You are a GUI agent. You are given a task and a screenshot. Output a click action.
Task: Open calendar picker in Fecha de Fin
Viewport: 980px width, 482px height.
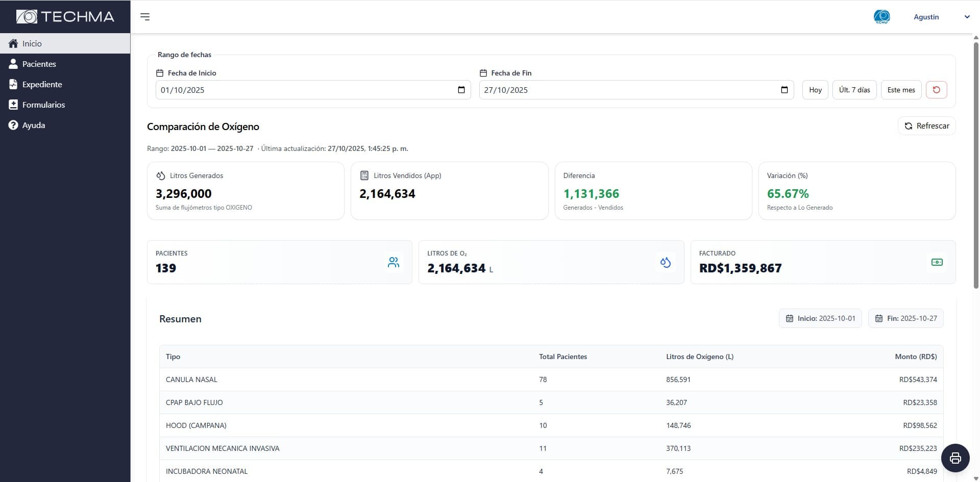[x=785, y=90]
